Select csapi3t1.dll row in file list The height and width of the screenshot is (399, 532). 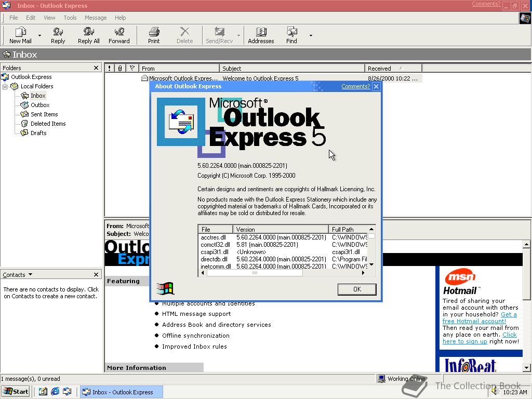point(283,252)
